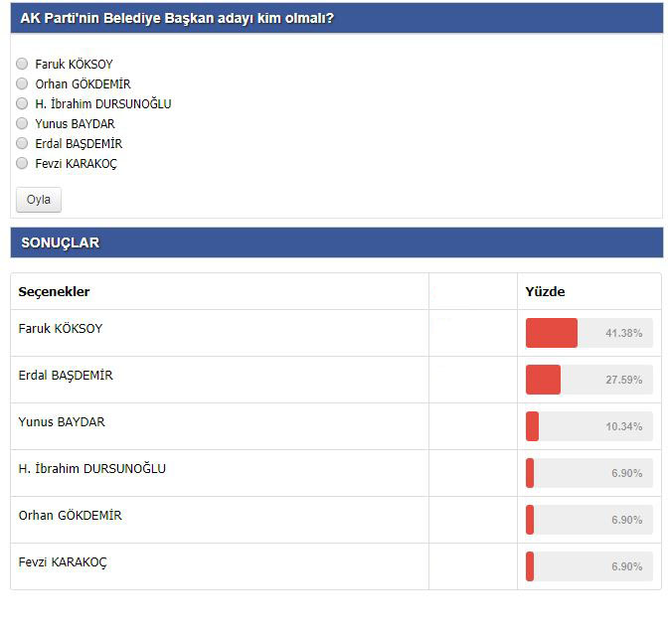Click Erdal BAŞDEMİR in the results table
Screen dimensions: 672x635
pos(66,376)
